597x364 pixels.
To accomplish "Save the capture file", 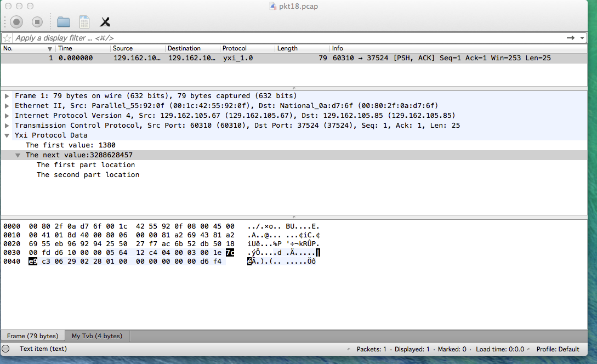I will (x=83, y=22).
